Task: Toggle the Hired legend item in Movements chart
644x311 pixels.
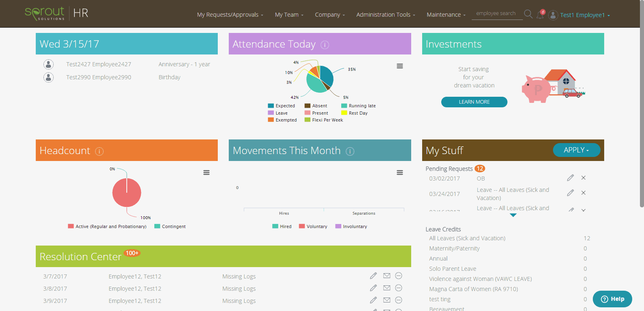Action: 282,226
